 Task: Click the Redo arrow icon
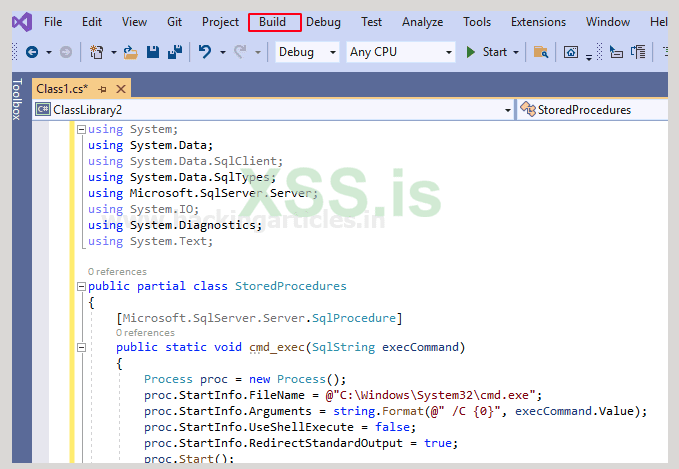pyautogui.click(x=240, y=52)
